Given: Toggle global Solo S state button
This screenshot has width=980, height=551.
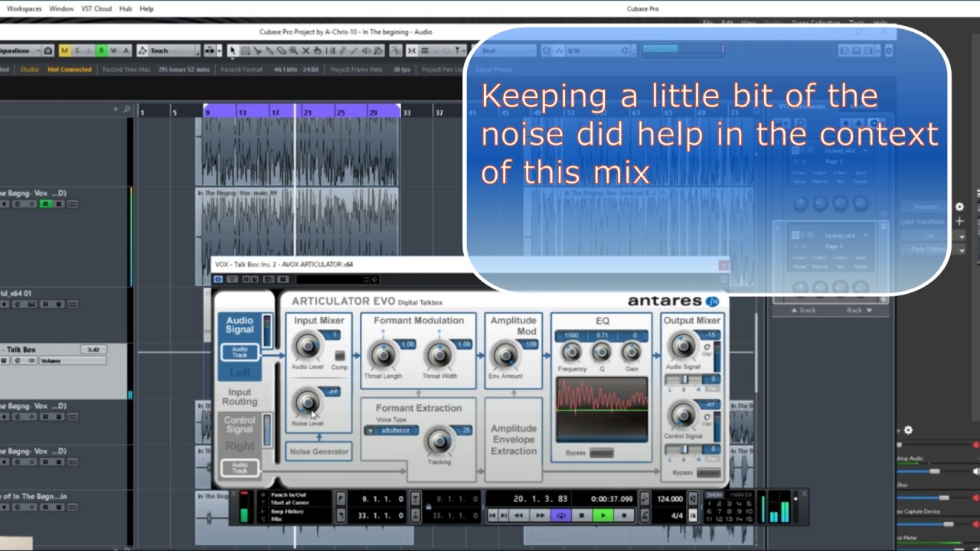Looking at the screenshot, I should coord(77,51).
